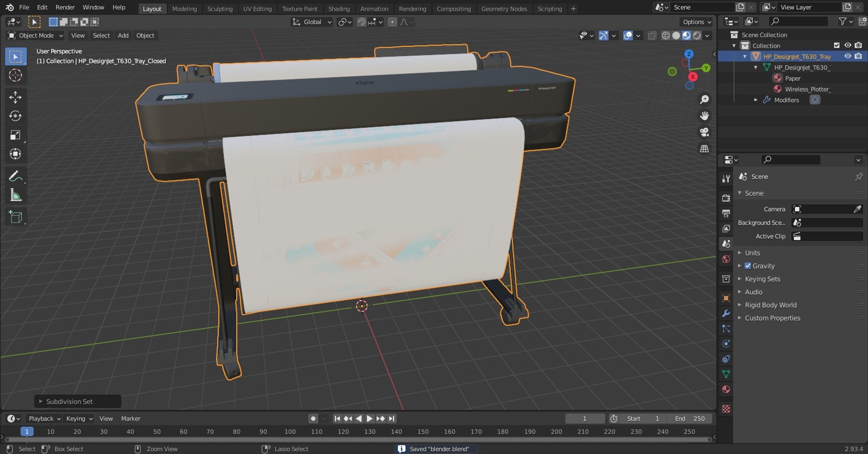Switch to the Modeling workspace tab
Viewport: 868px width, 454px height.
184,9
